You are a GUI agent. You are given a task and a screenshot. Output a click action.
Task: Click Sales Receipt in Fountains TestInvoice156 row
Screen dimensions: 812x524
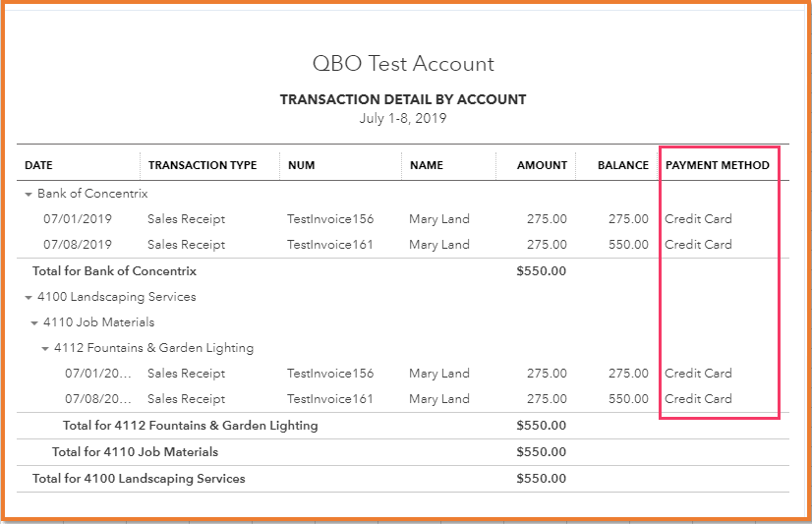point(187,374)
